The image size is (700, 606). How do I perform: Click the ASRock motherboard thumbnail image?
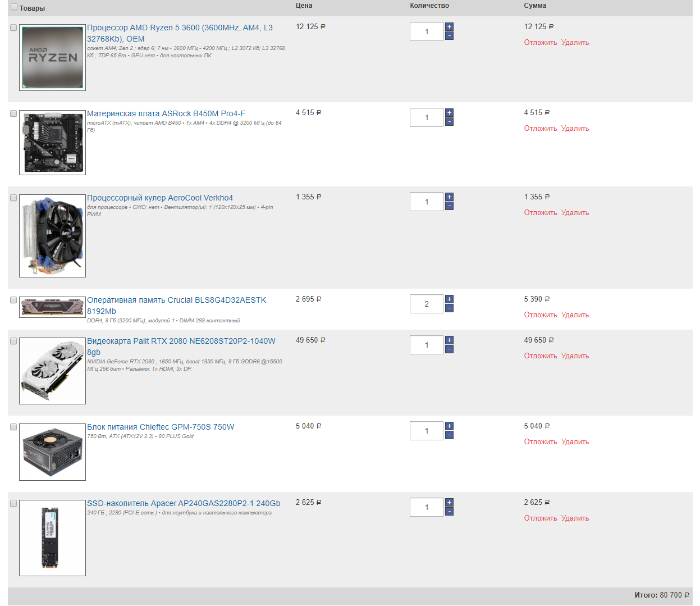52,143
